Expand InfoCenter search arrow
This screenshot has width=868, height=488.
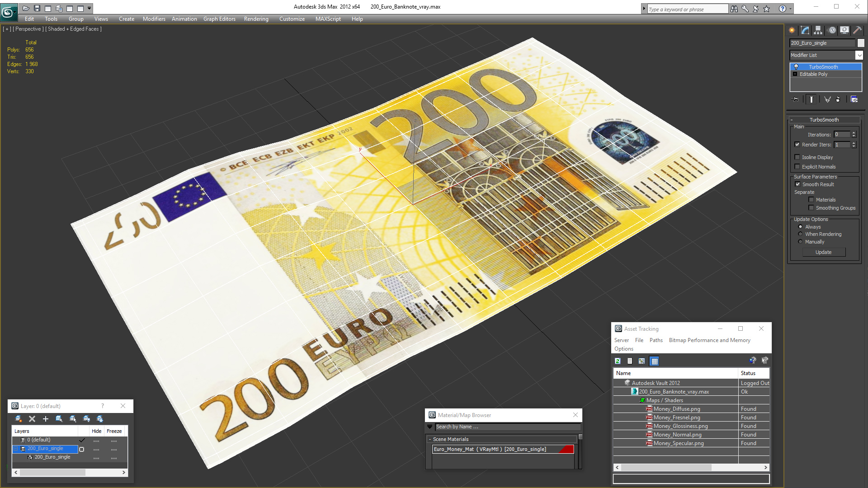click(x=644, y=9)
